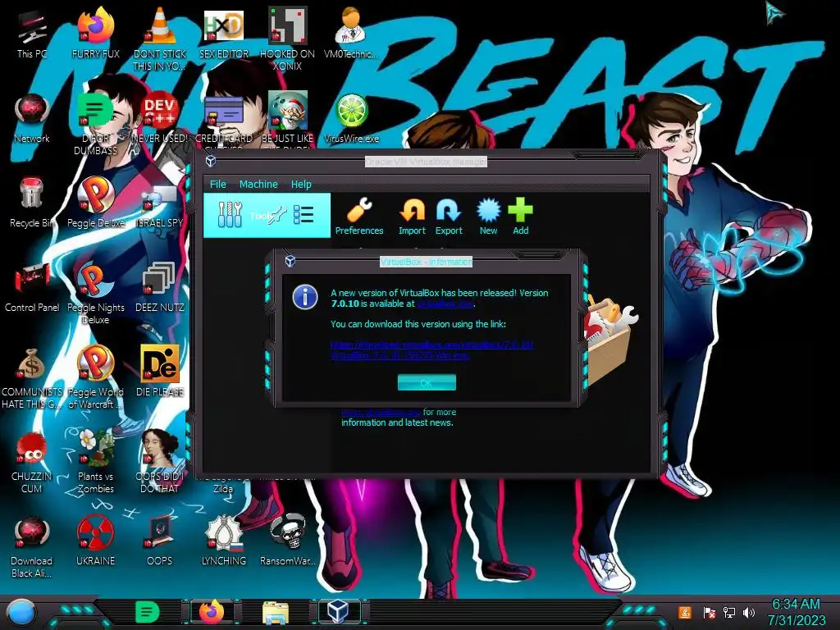Viewport: 840px width, 630px height.
Task: Select the RansomWar skull desktop icon
Action: coord(288,541)
